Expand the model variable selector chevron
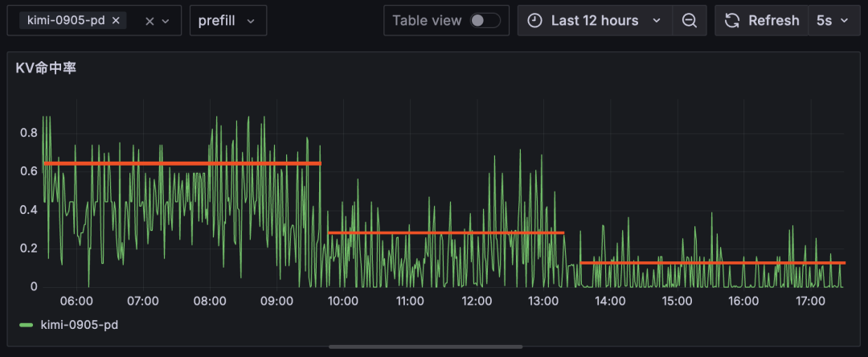This screenshot has width=868, height=357. click(166, 21)
